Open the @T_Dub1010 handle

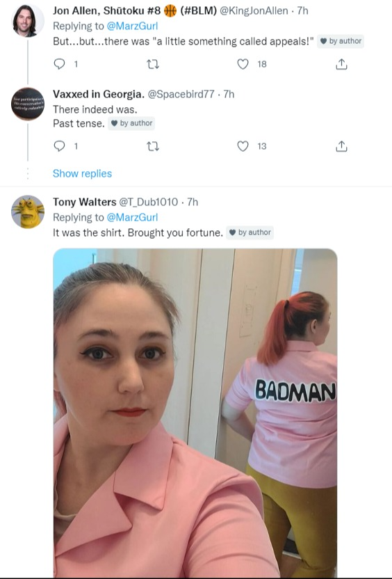tap(148, 202)
